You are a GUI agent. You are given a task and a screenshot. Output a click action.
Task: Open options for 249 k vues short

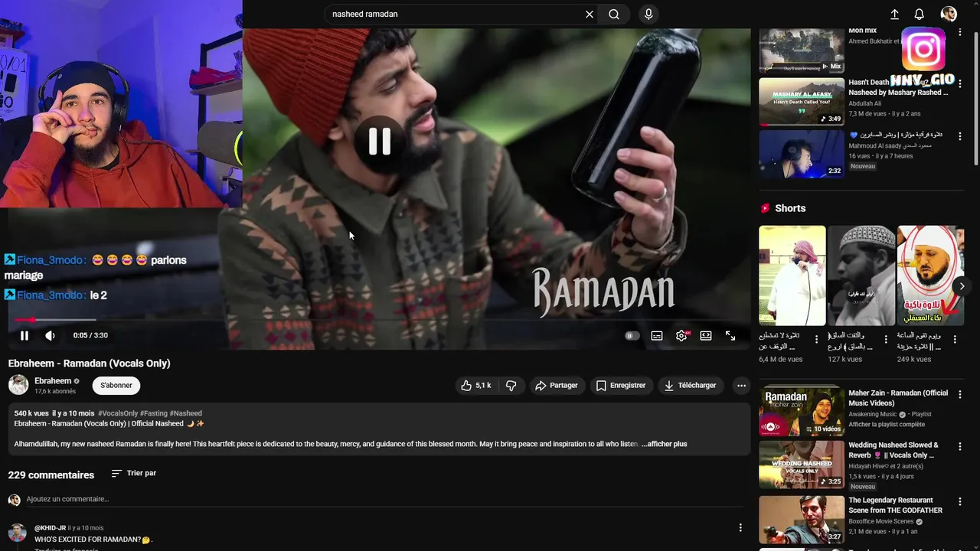[x=955, y=339]
